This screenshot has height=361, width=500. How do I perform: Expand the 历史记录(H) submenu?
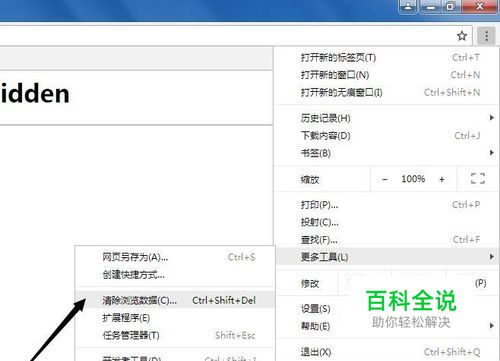(x=387, y=118)
